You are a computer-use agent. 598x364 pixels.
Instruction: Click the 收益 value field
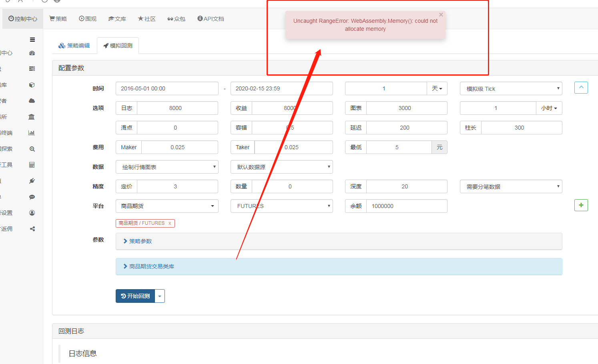[292, 108]
